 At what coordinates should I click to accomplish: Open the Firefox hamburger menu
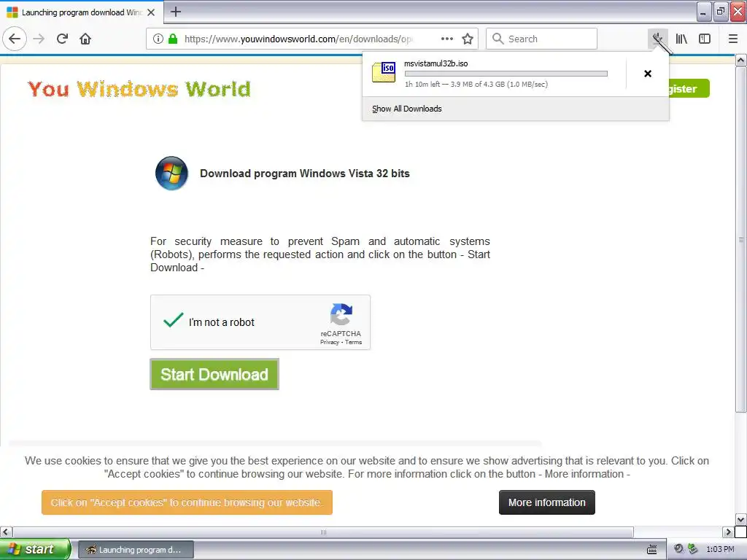pos(733,39)
